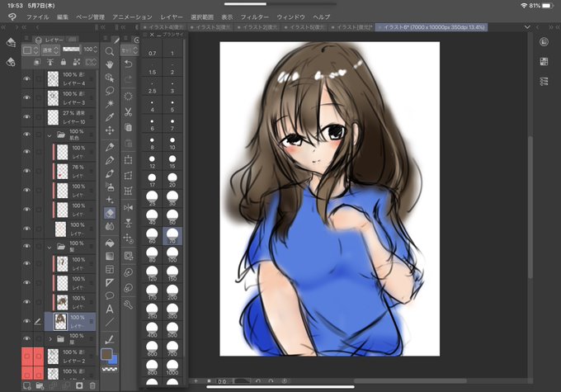Expand the collapsed 服 layer folder
Screen dimensions: 561x392
(x=50, y=338)
